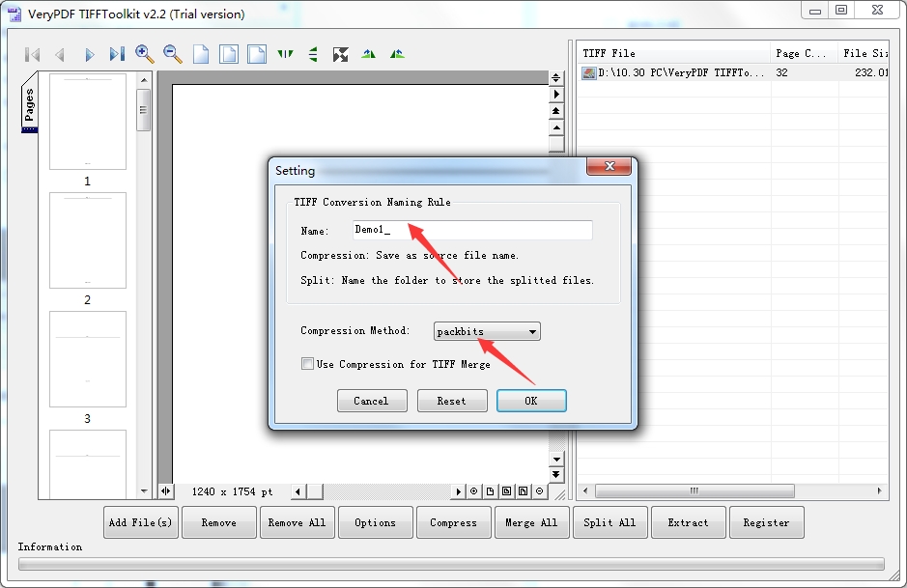Click the second small page-fit icon in viewer bar
The width and height of the screenshot is (907, 588).
tap(507, 491)
